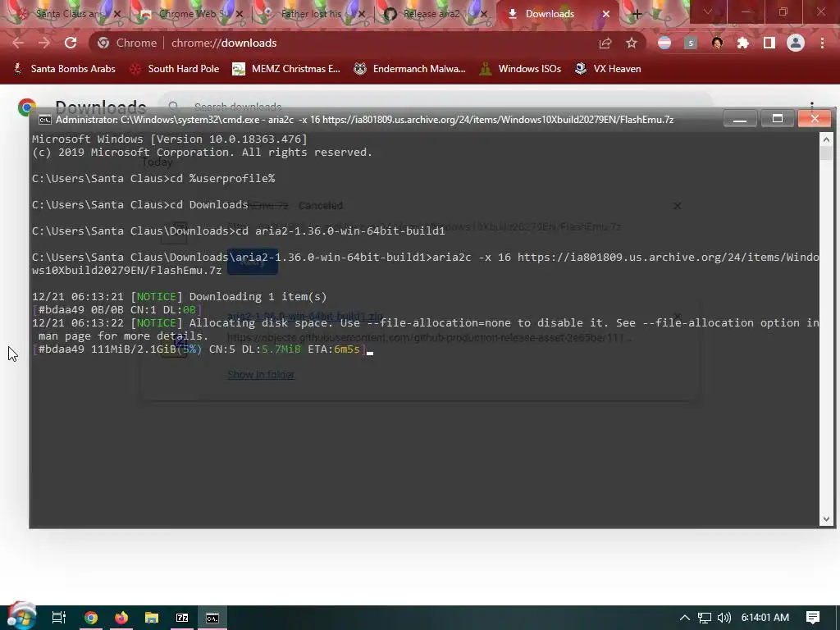Click Chrome's forward arrow button
Viewport: 840px width, 630px height.
point(44,43)
